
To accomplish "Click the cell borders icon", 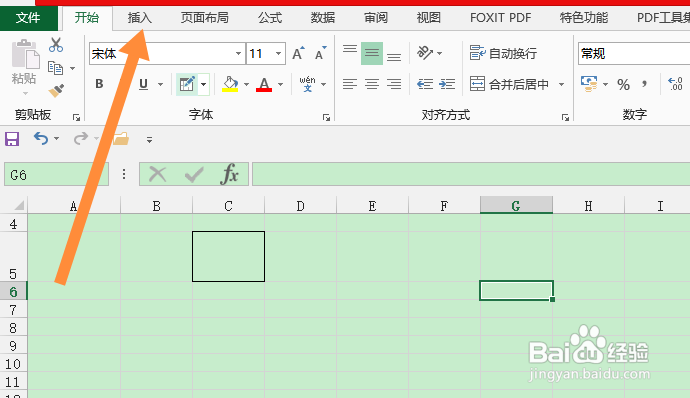I will click(187, 84).
